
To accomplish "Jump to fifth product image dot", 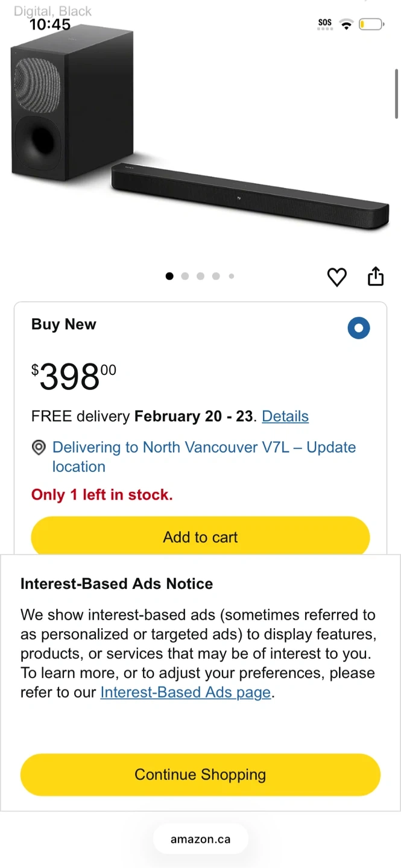I will point(232,276).
